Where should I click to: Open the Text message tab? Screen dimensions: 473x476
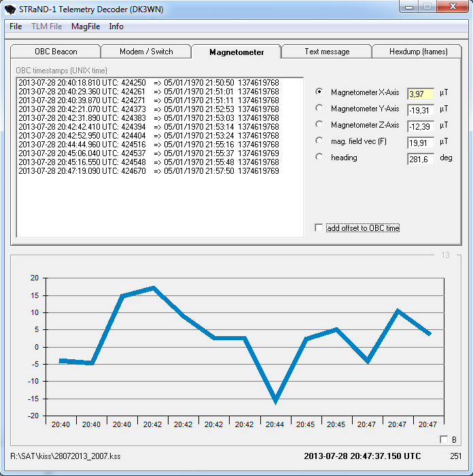327,52
